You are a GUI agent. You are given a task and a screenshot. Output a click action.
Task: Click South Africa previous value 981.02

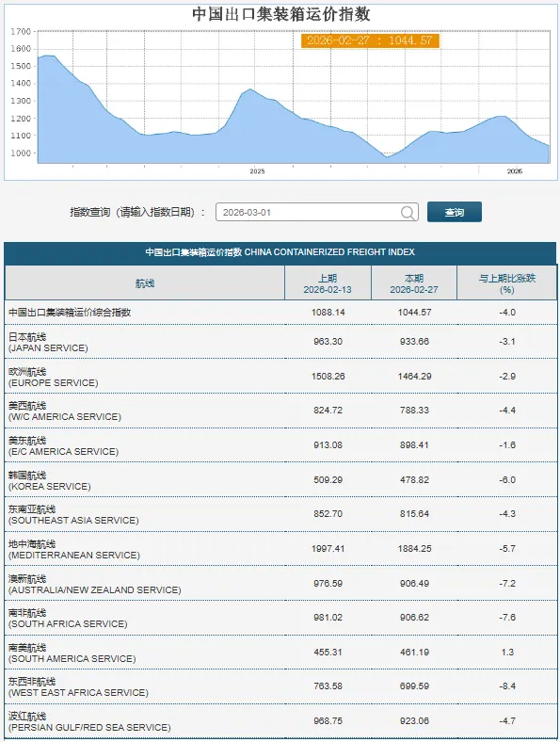coord(328,618)
